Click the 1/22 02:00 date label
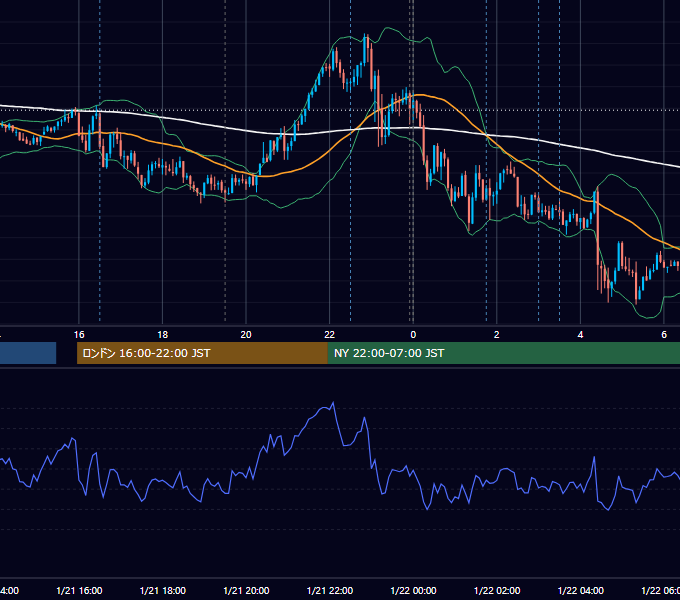This screenshot has width=680, height=600. click(497, 590)
